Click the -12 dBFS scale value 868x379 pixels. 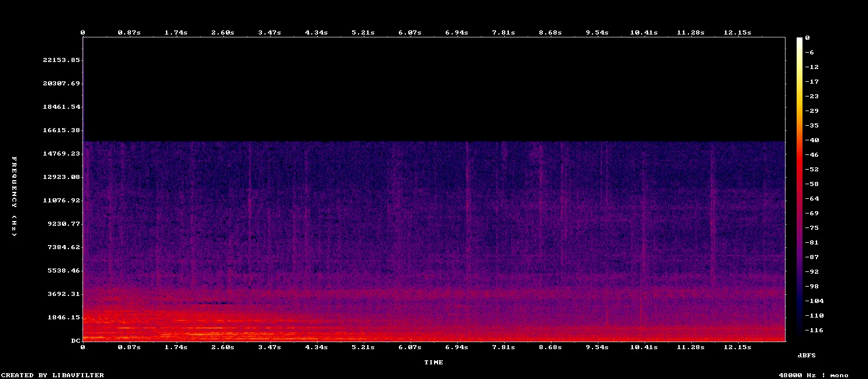click(812, 67)
